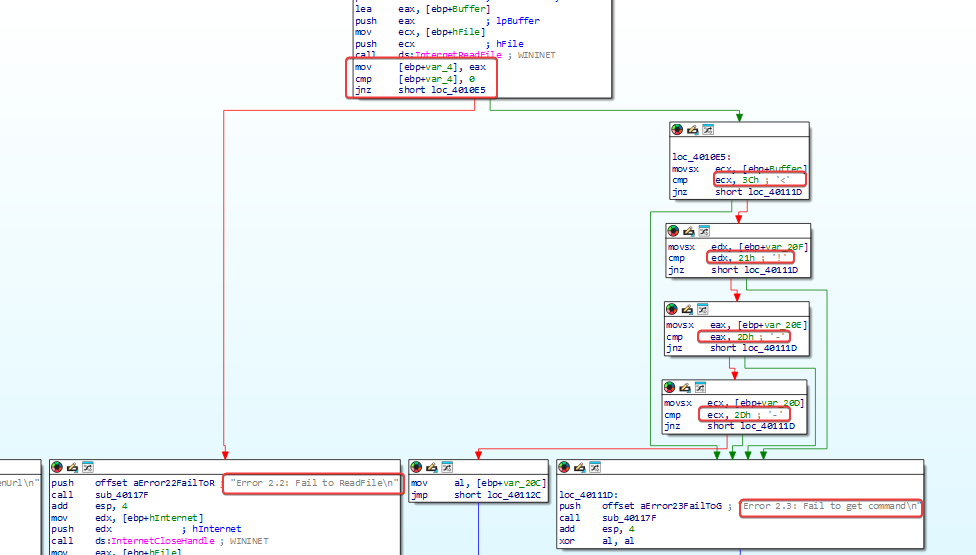Click 'call sub_40117F' in Fail to ReadFile block
This screenshot has width=976, height=555.
click(100, 495)
